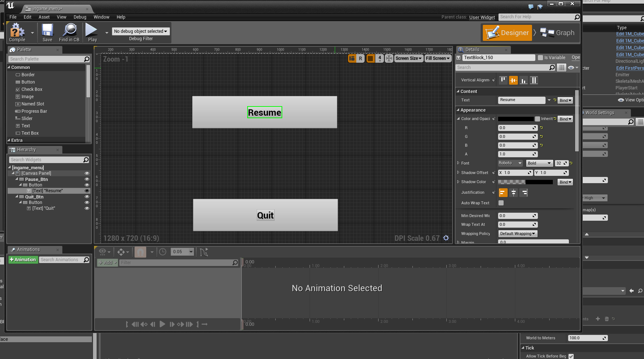Image resolution: width=644 pixels, height=359 pixels.
Task: Enable the Auto Wrap Text checkbox
Action: [x=501, y=203]
